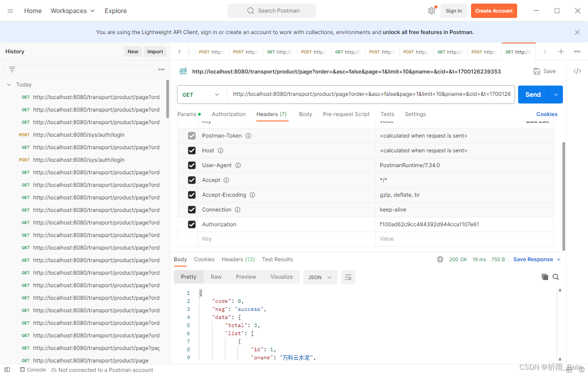Uncheck the User-Agent header checkbox
Image resolution: width=588 pixels, height=375 pixels.
(192, 165)
